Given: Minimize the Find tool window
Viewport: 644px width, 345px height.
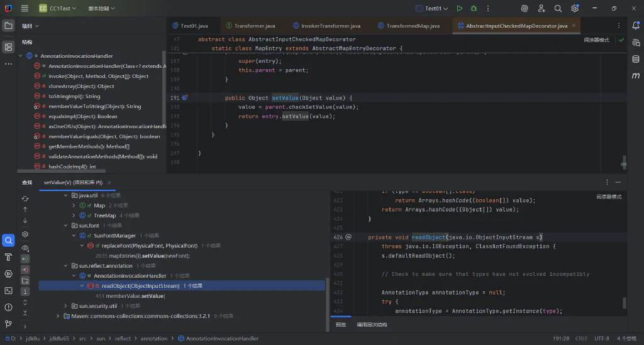Looking at the screenshot, I should coord(618,182).
